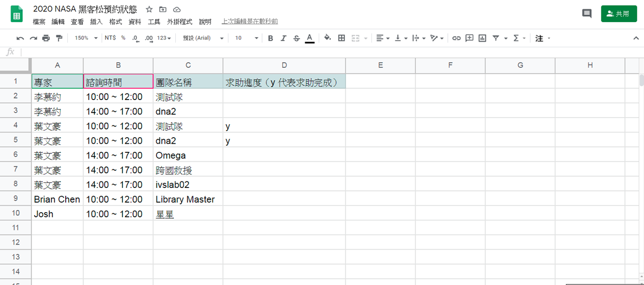Open the 150% zoom dropdown
644x285 pixels.
tap(86, 38)
